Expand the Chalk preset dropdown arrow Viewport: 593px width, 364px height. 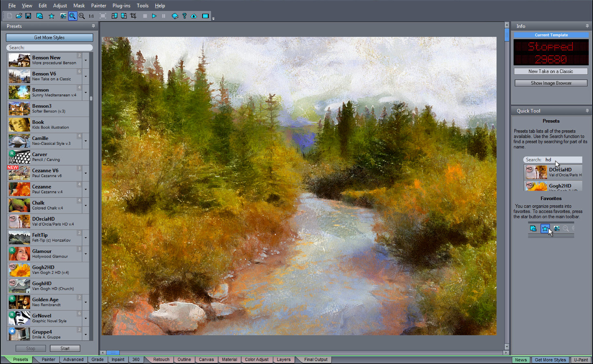85,205
